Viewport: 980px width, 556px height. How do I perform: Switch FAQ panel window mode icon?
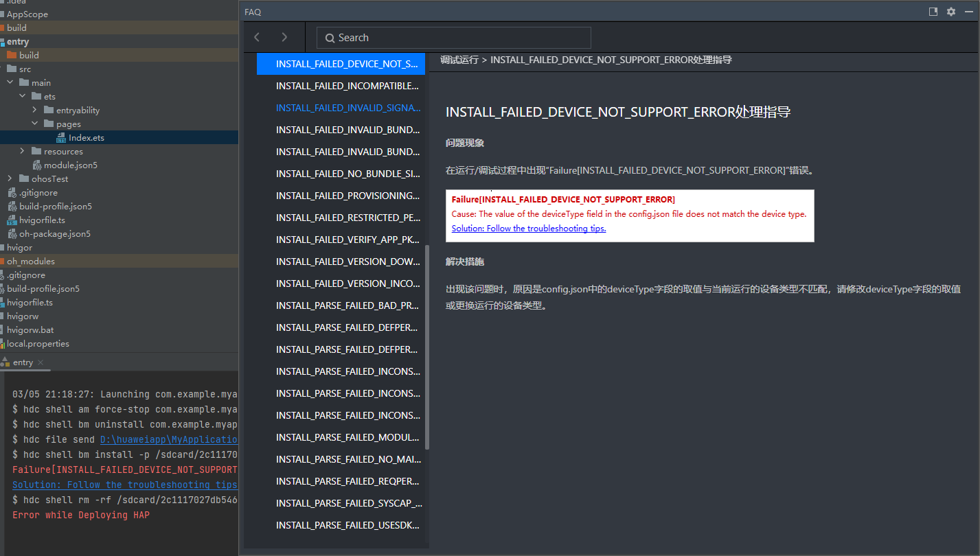point(933,12)
